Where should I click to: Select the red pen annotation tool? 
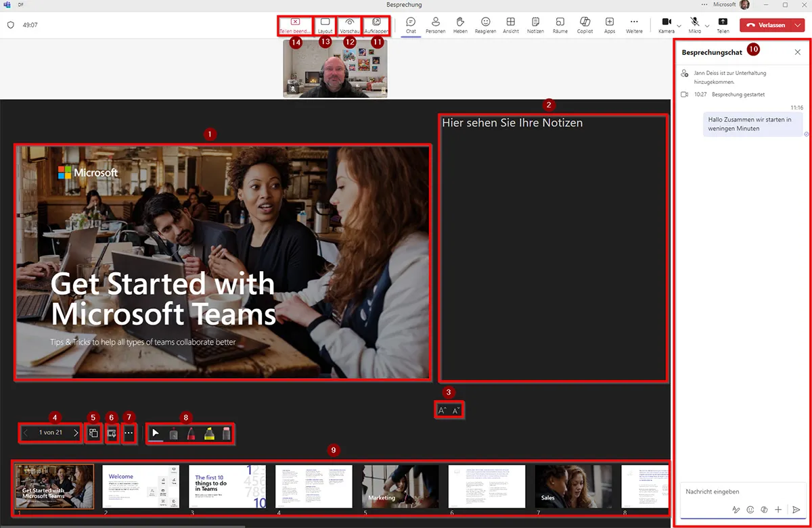pos(191,433)
